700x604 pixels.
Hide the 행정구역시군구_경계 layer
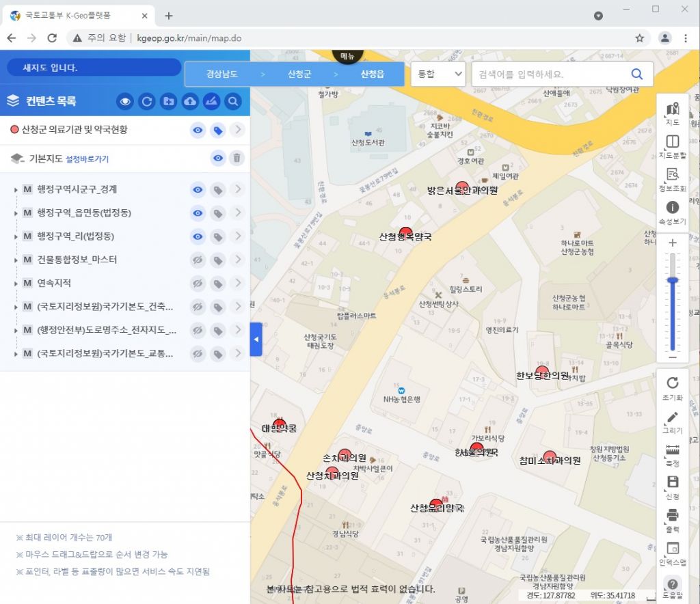click(198, 190)
